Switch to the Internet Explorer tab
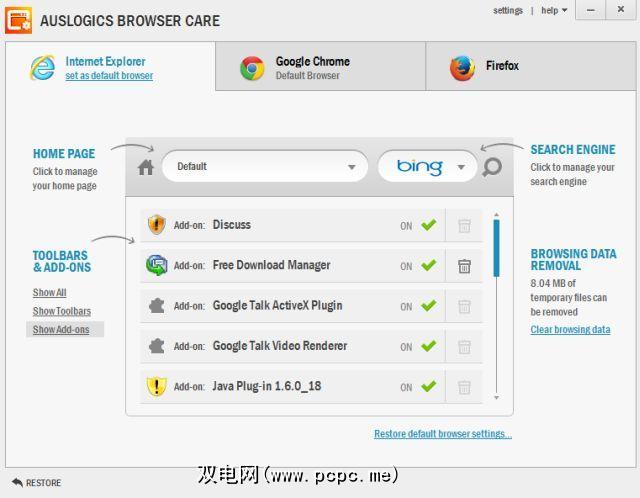Screen dimensions: 640x498 point(110,67)
